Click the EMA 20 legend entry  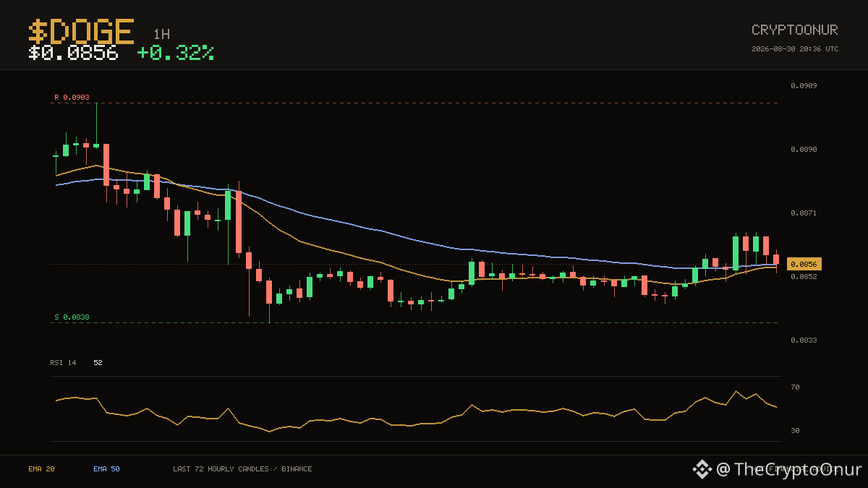tap(41, 469)
